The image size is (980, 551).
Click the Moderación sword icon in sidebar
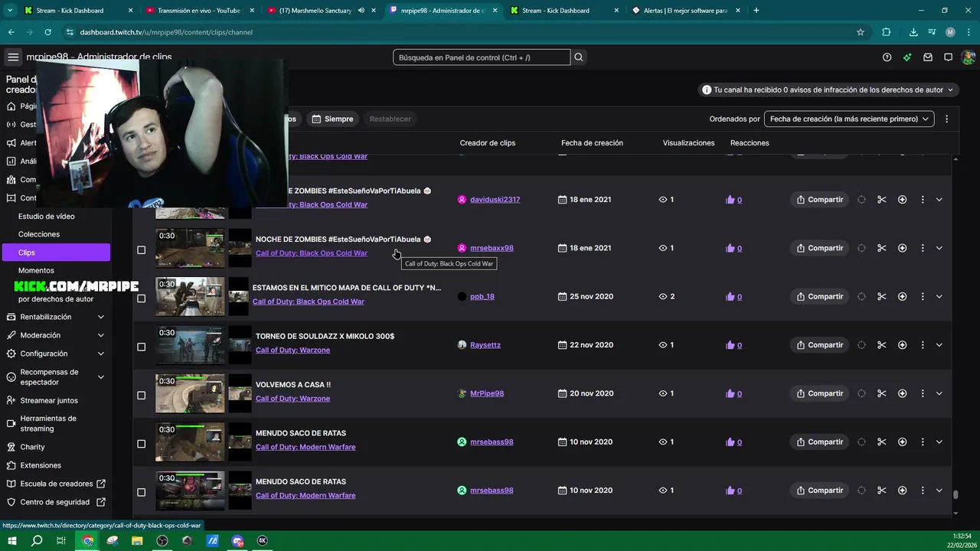point(11,335)
